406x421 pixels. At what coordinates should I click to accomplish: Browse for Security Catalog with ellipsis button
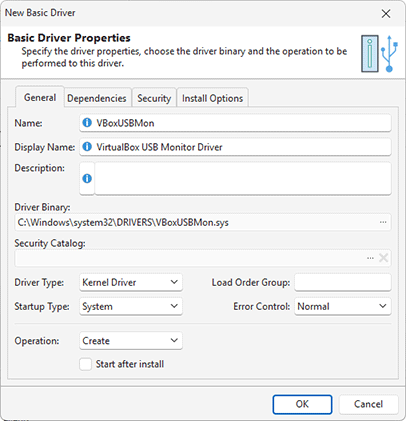(x=370, y=258)
